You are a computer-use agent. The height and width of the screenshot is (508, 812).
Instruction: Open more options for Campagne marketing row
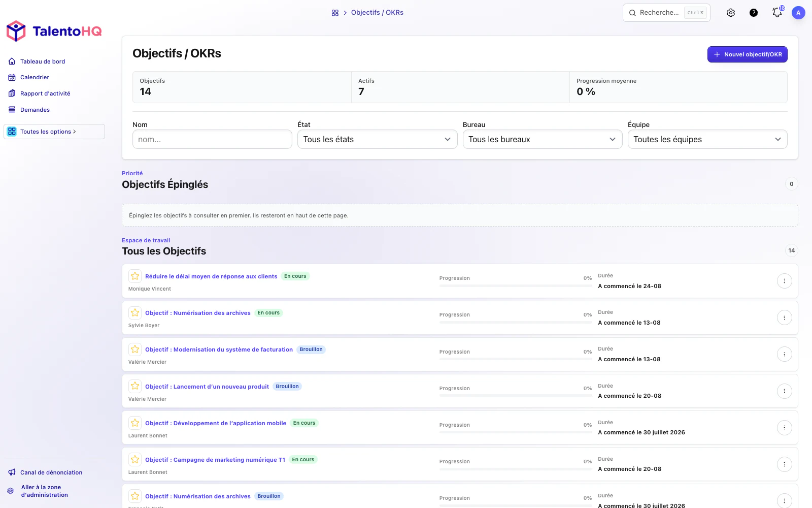point(784,464)
